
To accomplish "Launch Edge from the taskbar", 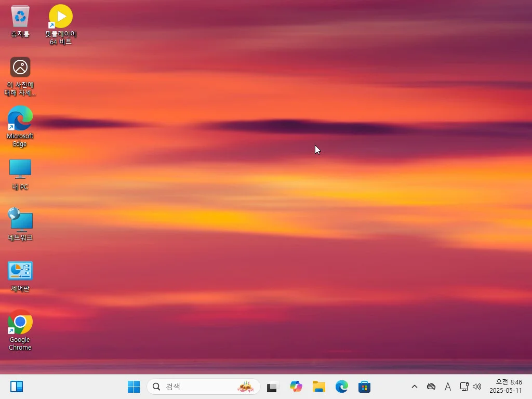I will 342,387.
